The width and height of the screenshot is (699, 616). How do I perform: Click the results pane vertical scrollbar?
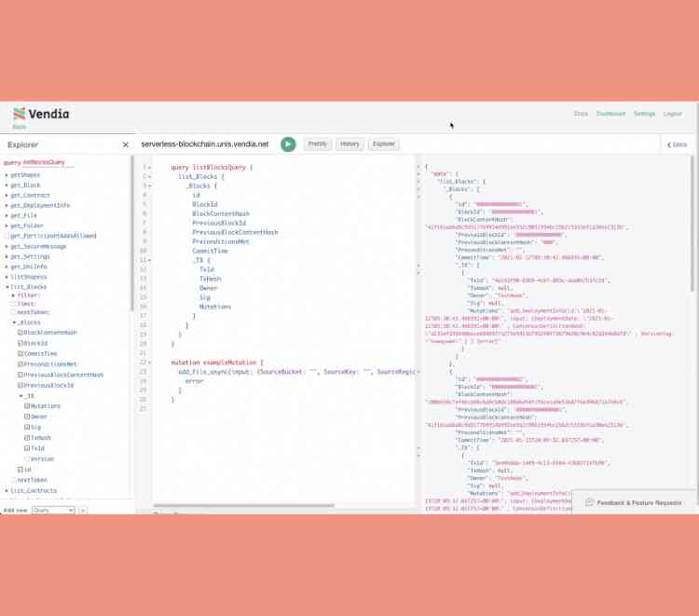coord(692,223)
